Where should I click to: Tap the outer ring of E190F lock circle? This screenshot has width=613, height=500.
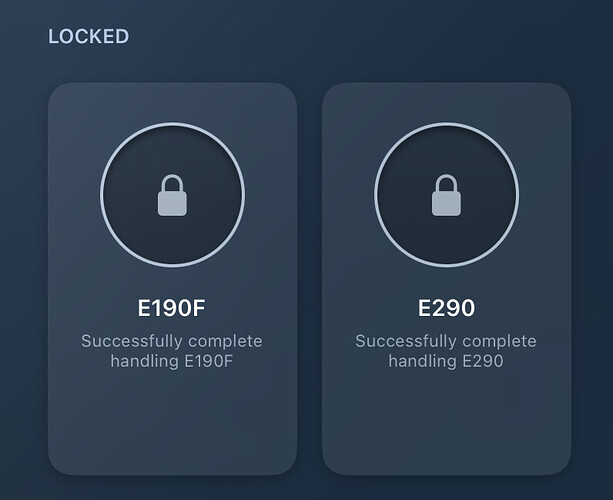(x=172, y=124)
